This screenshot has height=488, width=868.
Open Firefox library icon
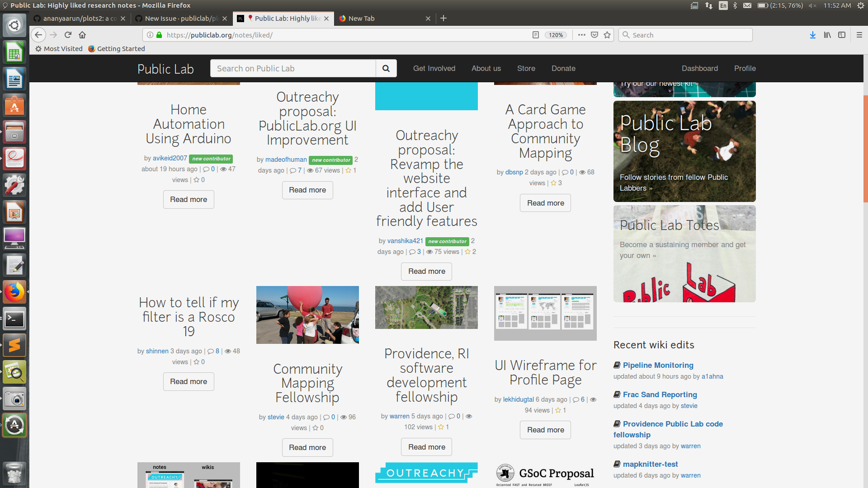click(827, 35)
